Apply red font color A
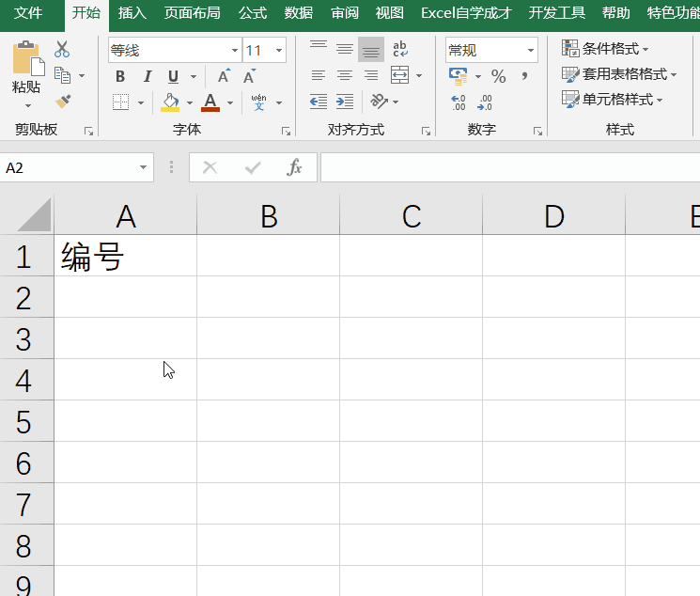Screen dimensions: 700x596 [x=210, y=102]
